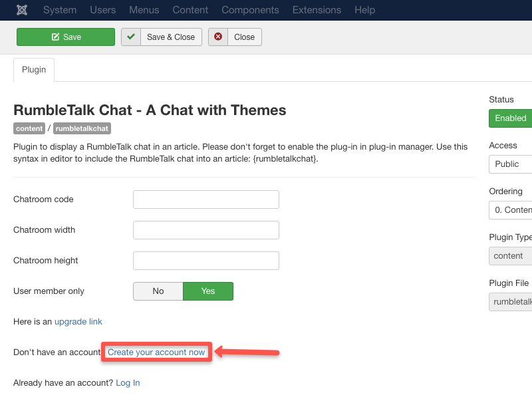Click the 'Log In' link

tap(127, 382)
